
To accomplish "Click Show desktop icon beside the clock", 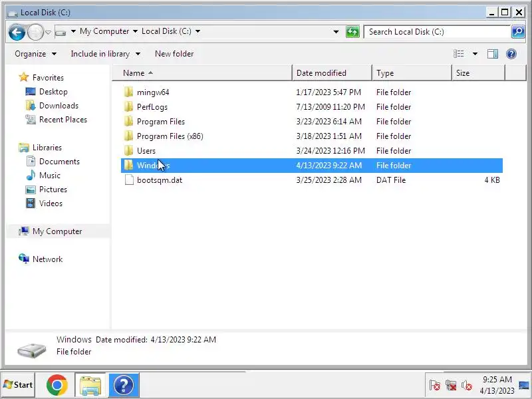I will (524, 385).
